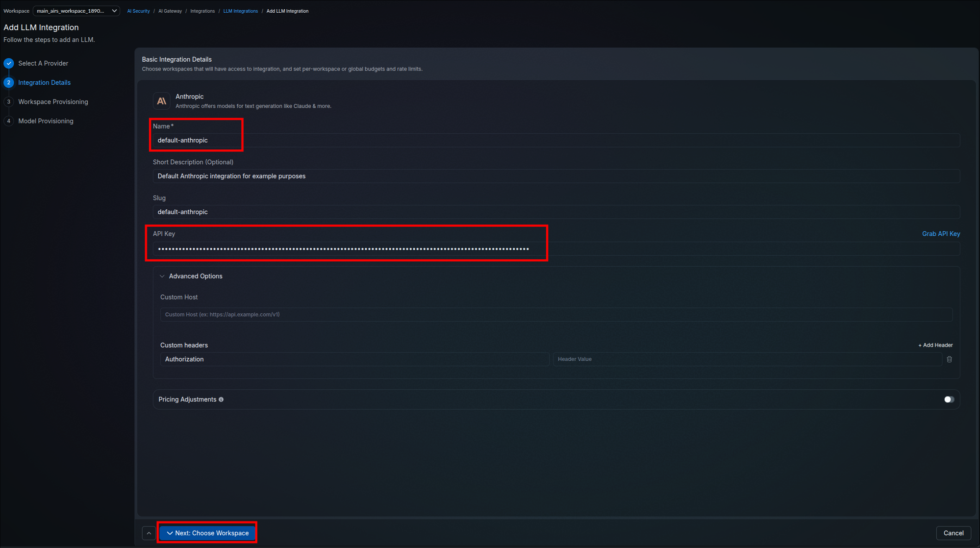Focus the Name input field

[556, 140]
